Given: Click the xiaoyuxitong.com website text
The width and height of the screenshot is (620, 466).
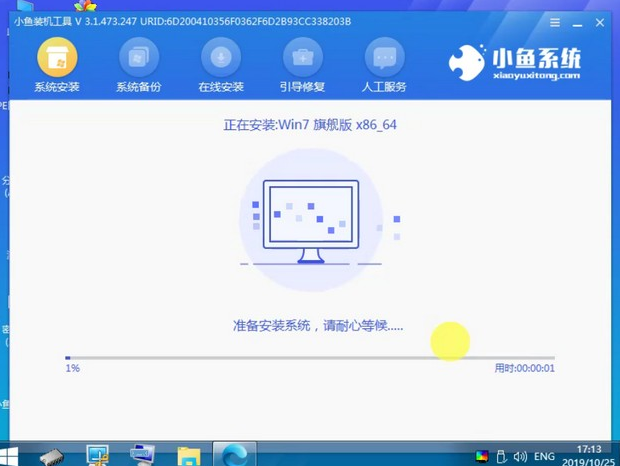Looking at the screenshot, I should coord(536,75).
